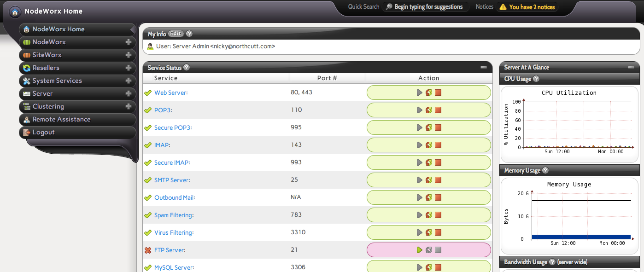Open the Service Status help icon

(187, 67)
